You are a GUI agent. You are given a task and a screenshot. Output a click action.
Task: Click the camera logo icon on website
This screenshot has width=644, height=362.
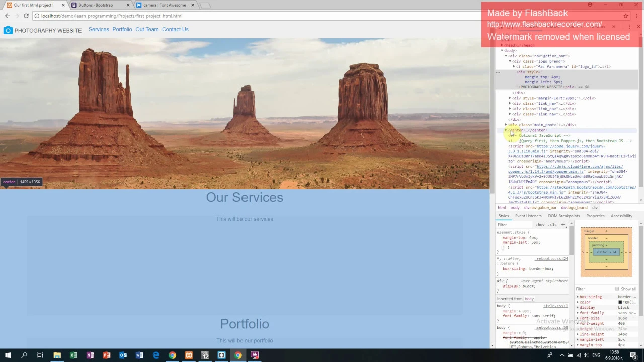tap(8, 30)
